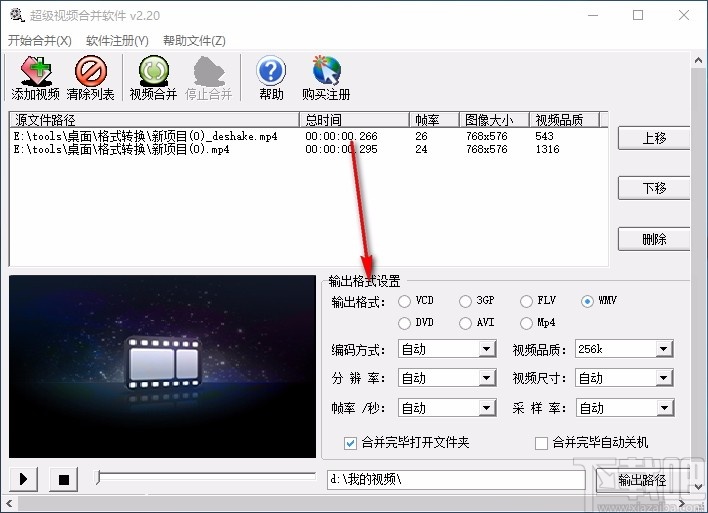Select FLV output format
Viewport: 708px width, 513px height.
point(526,301)
